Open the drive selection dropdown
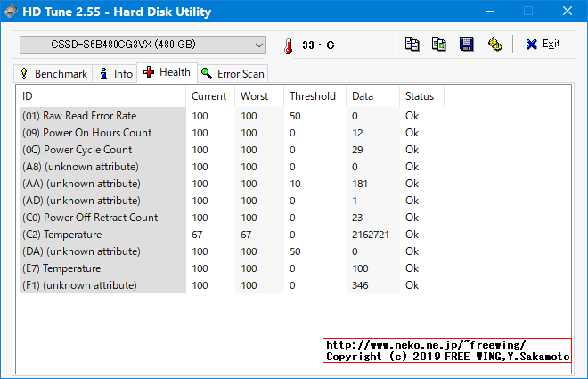This screenshot has width=588, height=379. (x=143, y=45)
